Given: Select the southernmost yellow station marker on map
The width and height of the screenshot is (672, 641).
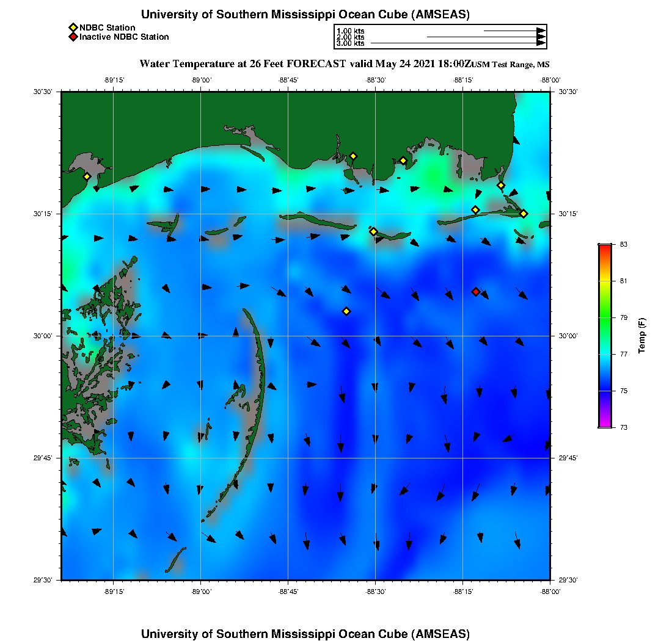Looking at the screenshot, I should pos(346,311).
